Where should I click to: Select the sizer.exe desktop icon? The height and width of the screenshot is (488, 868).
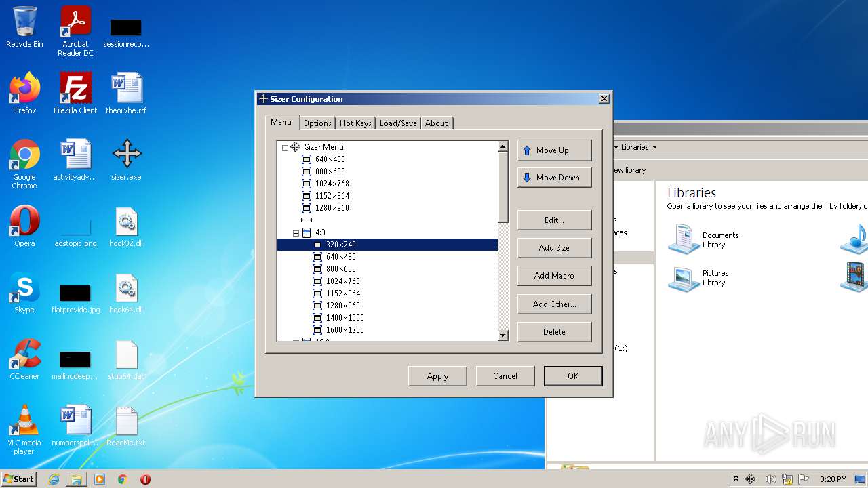[127, 160]
